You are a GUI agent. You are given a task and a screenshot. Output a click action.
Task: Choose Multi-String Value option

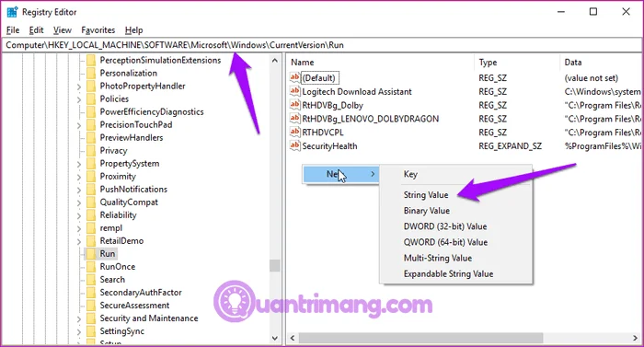tap(438, 258)
